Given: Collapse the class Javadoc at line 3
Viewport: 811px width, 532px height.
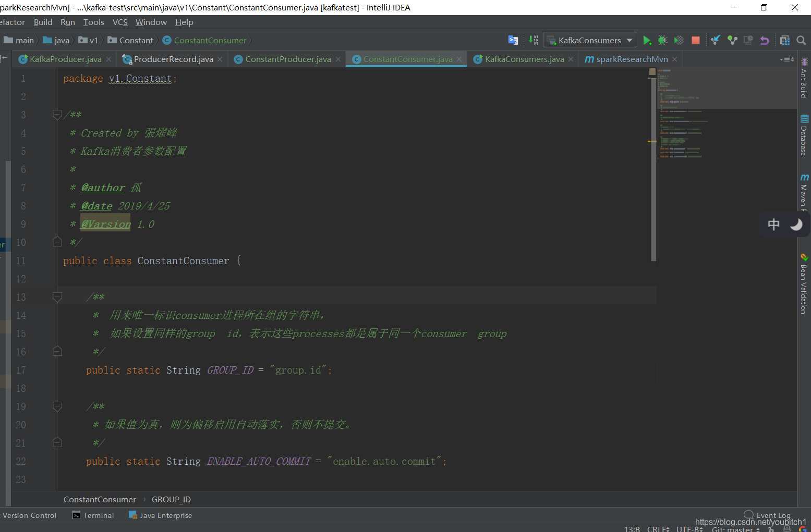Looking at the screenshot, I should coord(57,114).
